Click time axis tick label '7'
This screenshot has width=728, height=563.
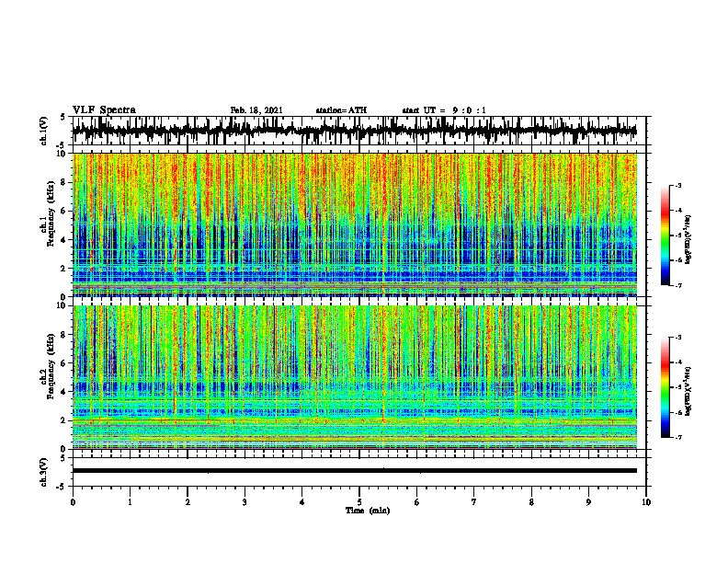(x=474, y=502)
